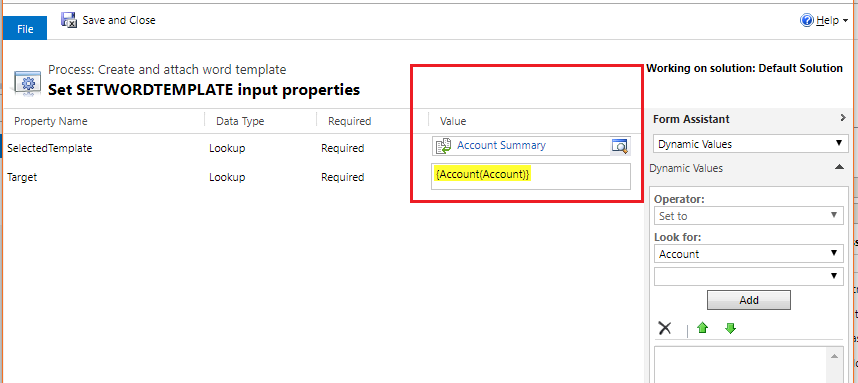The height and width of the screenshot is (383, 858).
Task: Click the Process: Create and attach word template title
Action: [167, 69]
